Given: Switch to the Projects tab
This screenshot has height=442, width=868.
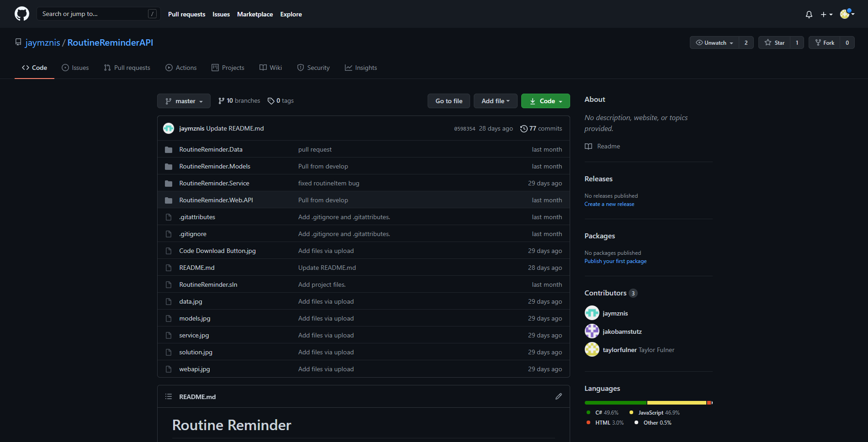Looking at the screenshot, I should pyautogui.click(x=228, y=68).
